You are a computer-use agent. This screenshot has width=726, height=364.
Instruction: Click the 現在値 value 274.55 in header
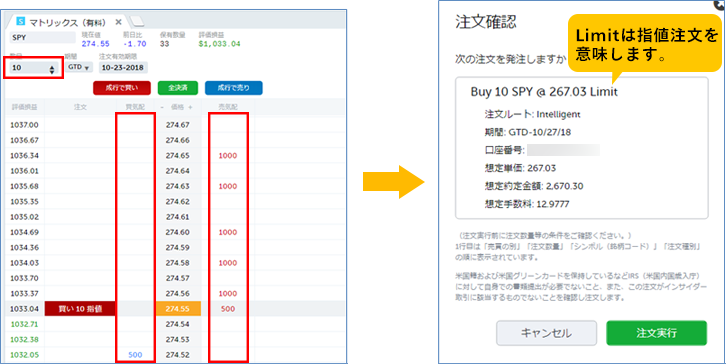[95, 44]
